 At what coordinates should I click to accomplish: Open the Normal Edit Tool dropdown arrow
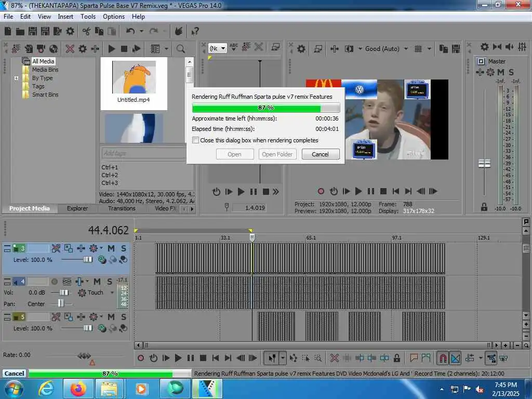(x=283, y=358)
